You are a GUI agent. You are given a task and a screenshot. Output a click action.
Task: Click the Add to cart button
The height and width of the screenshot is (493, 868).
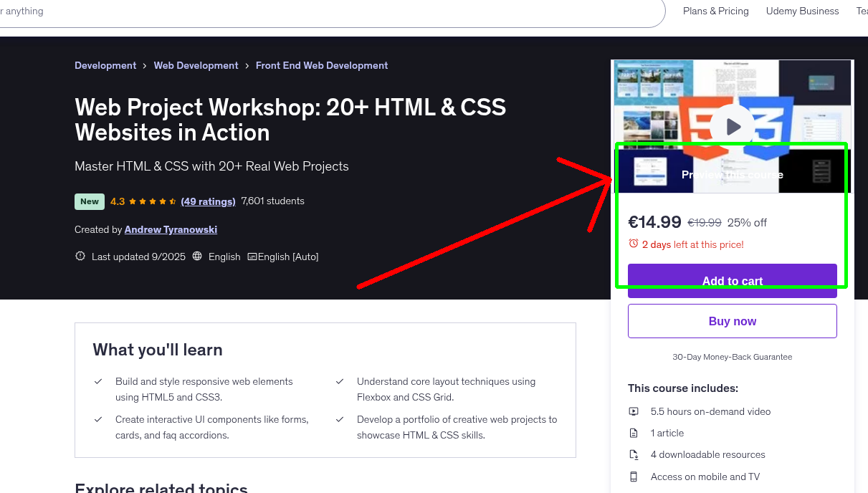732,281
